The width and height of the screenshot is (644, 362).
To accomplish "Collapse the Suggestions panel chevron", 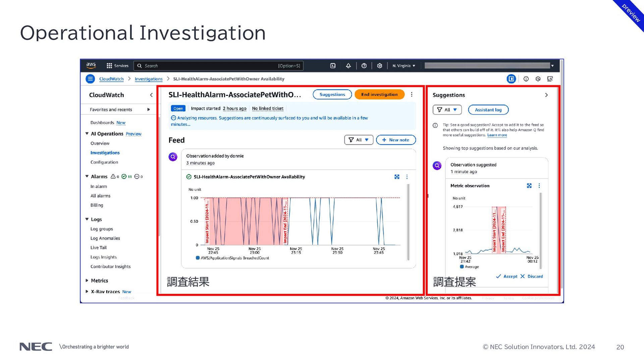I will tap(546, 95).
